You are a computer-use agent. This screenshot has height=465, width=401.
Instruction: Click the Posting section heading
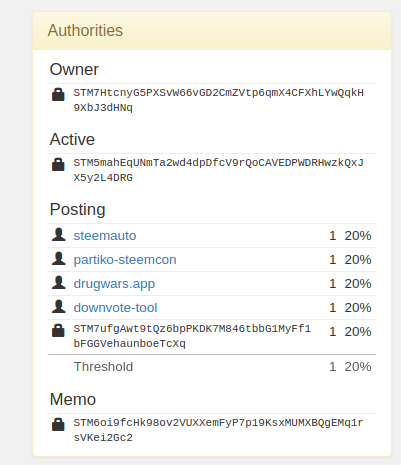78,210
